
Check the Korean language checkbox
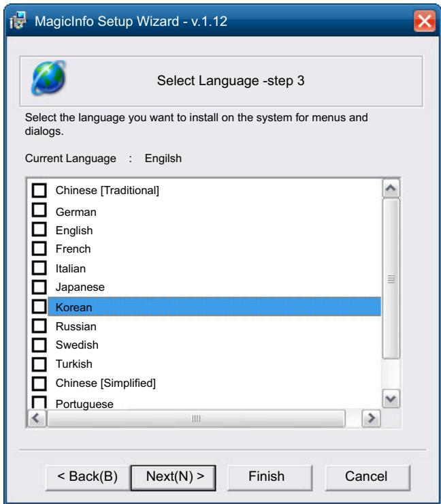39,306
